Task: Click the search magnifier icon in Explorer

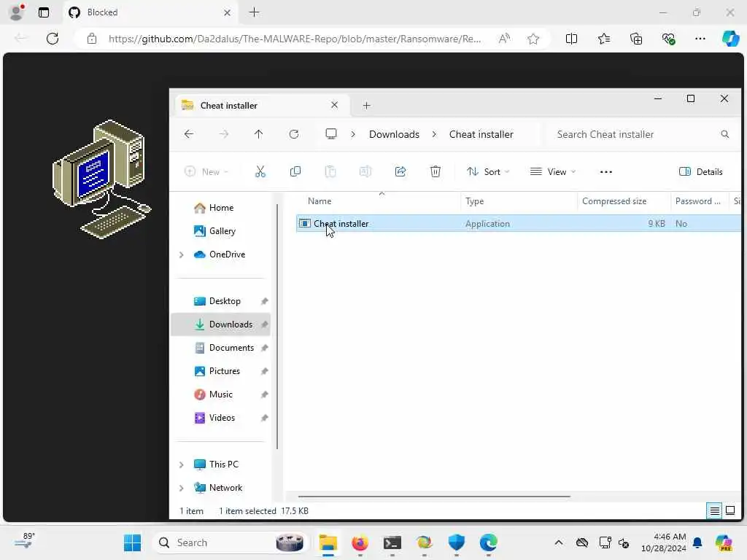Action: pyautogui.click(x=725, y=134)
